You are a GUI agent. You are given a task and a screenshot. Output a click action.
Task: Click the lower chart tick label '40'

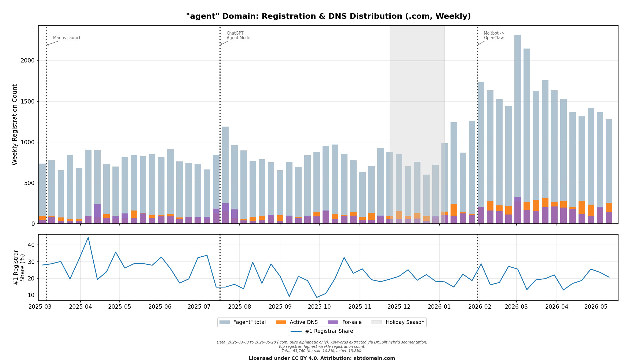point(31,245)
